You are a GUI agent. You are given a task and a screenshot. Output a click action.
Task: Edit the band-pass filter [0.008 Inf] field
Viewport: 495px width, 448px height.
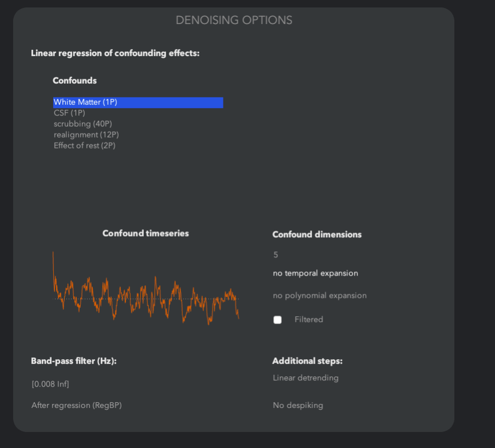click(x=50, y=383)
